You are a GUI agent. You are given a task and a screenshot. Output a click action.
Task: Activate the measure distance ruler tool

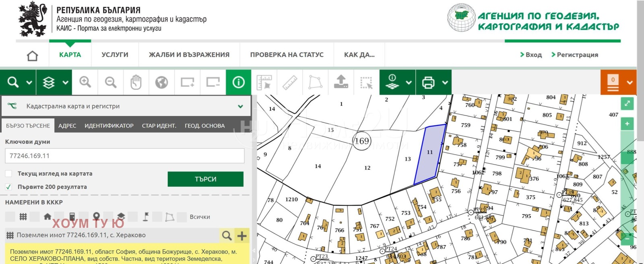(290, 82)
